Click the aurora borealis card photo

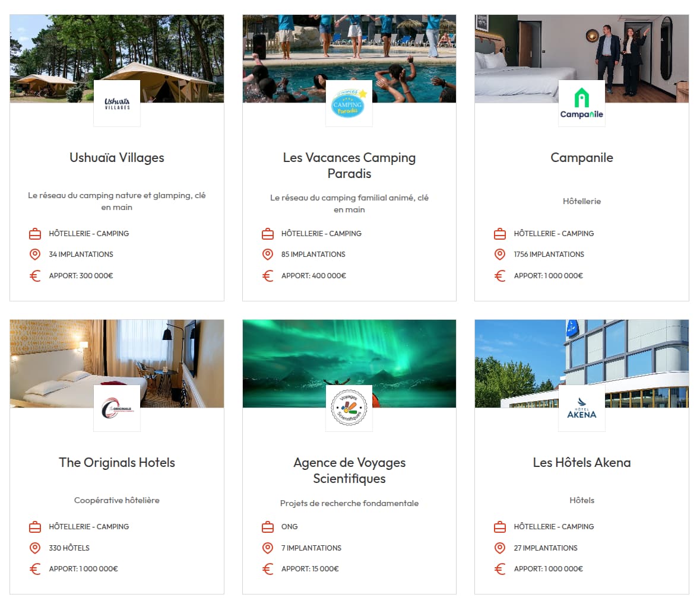tap(349, 363)
